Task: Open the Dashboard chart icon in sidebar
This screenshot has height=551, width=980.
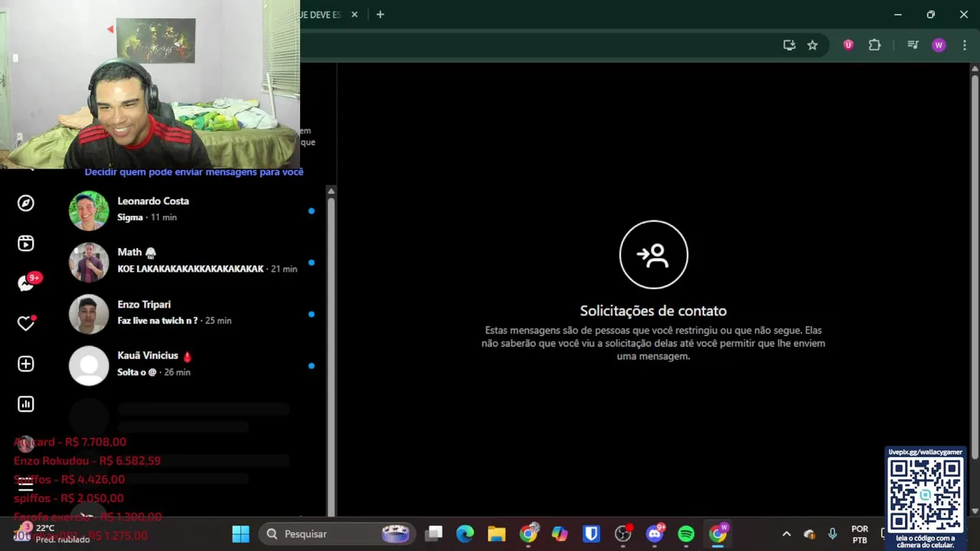Action: pos(26,404)
